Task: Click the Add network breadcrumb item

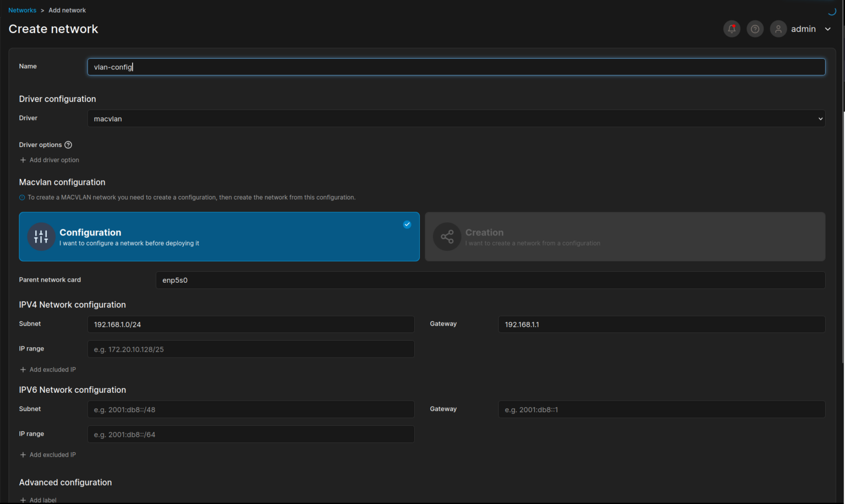Action: coord(67,10)
